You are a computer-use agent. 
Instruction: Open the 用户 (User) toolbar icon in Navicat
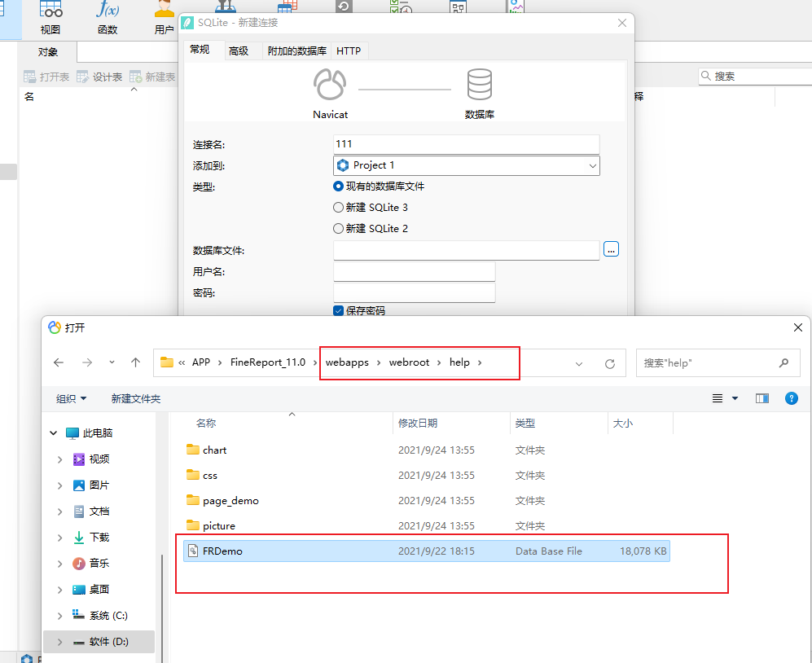click(x=165, y=19)
